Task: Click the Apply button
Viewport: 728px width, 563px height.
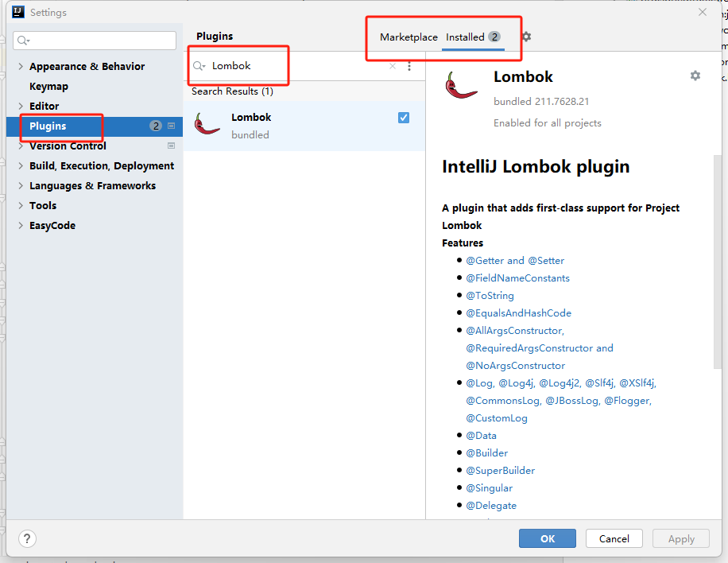Action: tap(681, 538)
